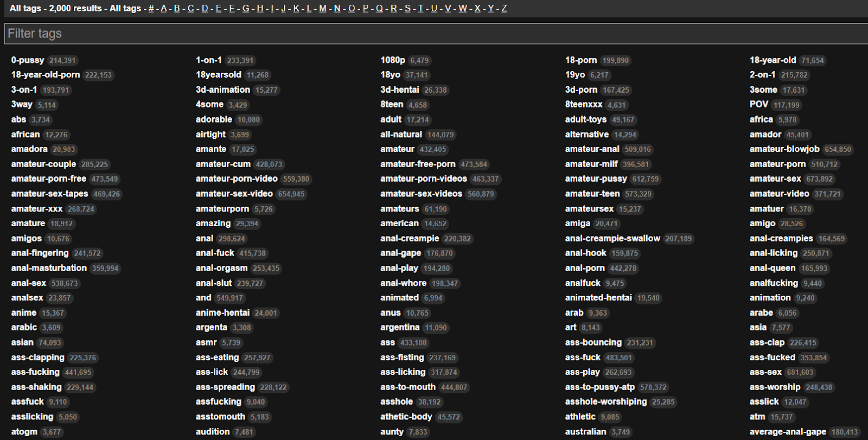This screenshot has height=440, width=868.
Task: Open the 'amazing' tag
Action: [x=213, y=224]
